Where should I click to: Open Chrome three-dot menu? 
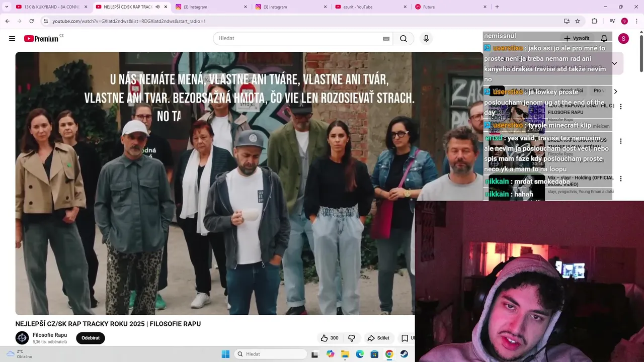(636, 21)
